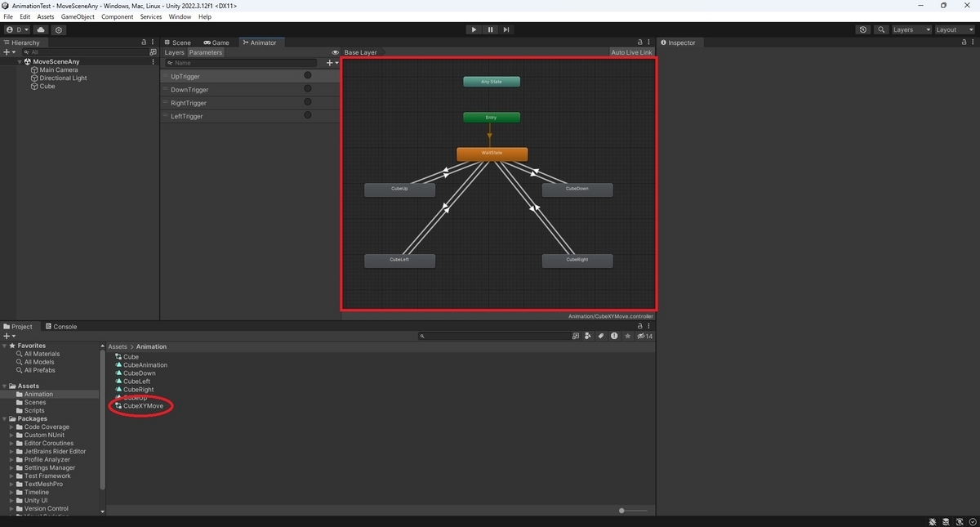The height and width of the screenshot is (527, 980).
Task: Click the undo history icon in the toolbar
Action: 863,29
